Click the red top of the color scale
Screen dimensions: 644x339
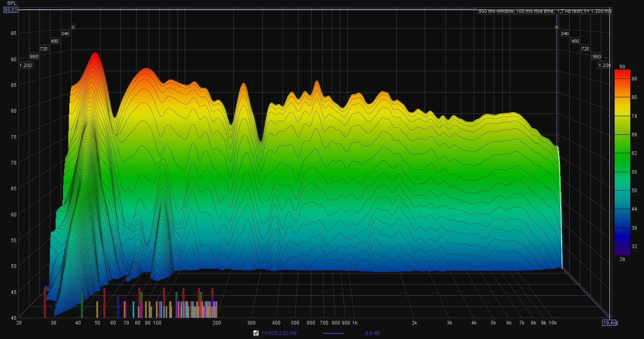[x=622, y=74]
